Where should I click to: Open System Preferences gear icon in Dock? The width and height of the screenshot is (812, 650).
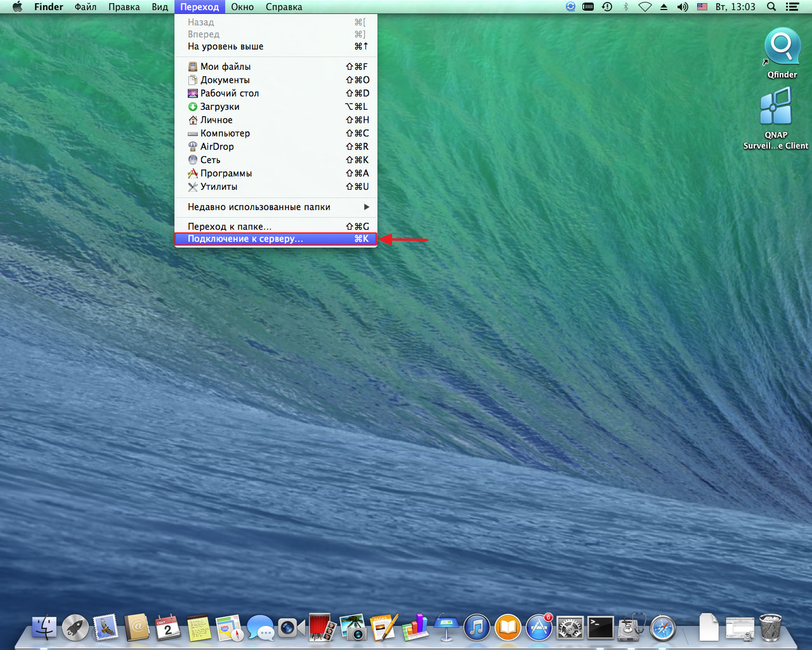click(x=570, y=628)
